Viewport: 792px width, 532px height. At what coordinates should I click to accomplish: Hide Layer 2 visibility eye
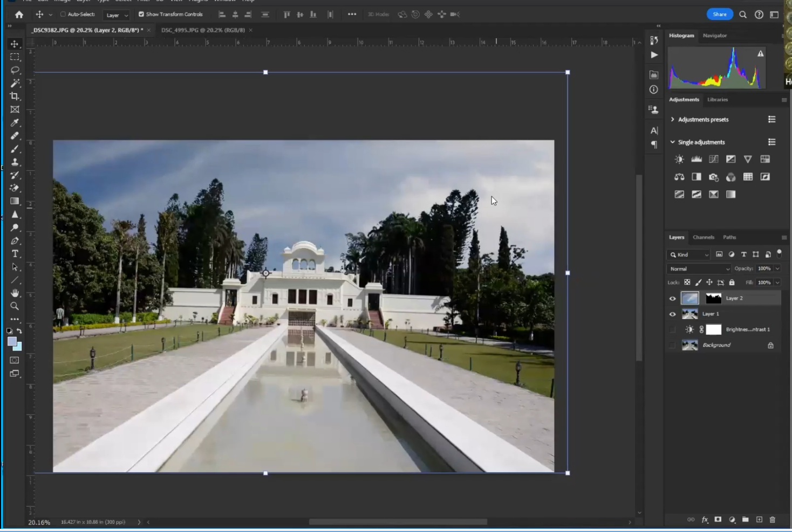click(x=672, y=299)
